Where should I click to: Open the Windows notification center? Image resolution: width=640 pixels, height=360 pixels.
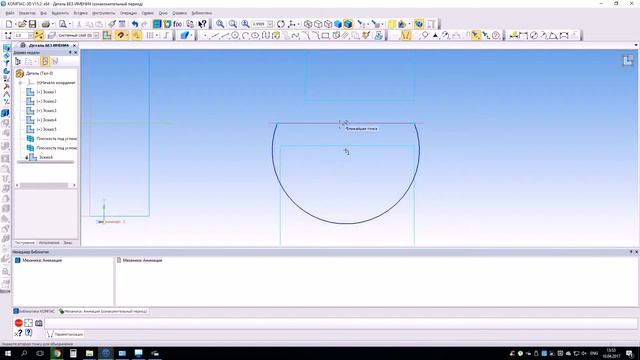click(630, 353)
